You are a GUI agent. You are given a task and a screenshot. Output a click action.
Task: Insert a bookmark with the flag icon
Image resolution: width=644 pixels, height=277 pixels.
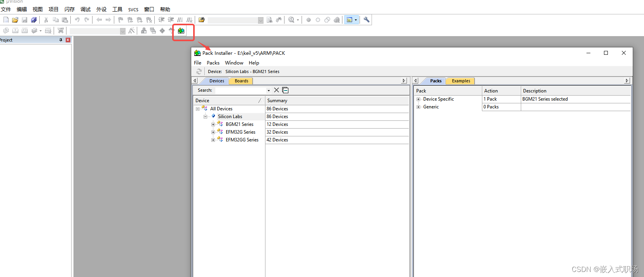click(x=120, y=20)
